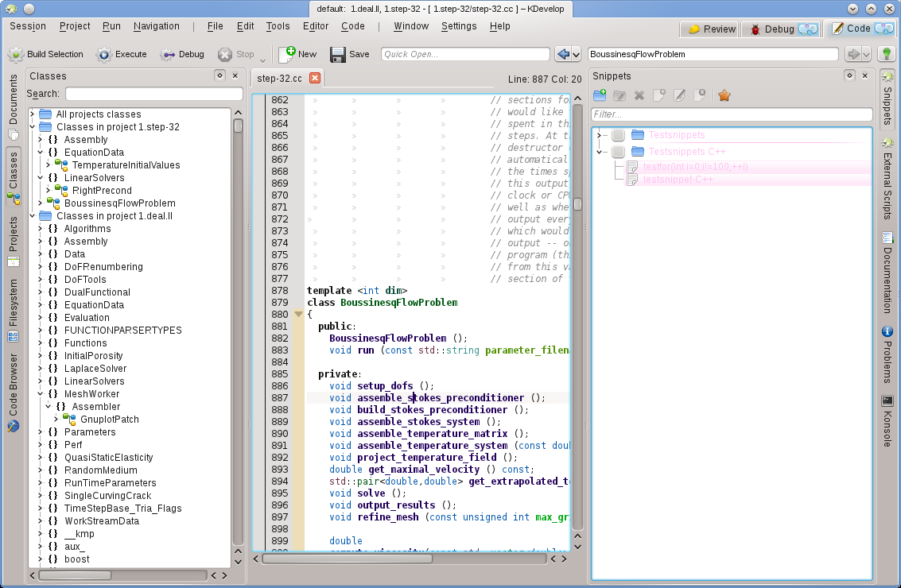Click the orange star icon in Snippets
Screen dimensions: 901x588
pyautogui.click(x=724, y=95)
